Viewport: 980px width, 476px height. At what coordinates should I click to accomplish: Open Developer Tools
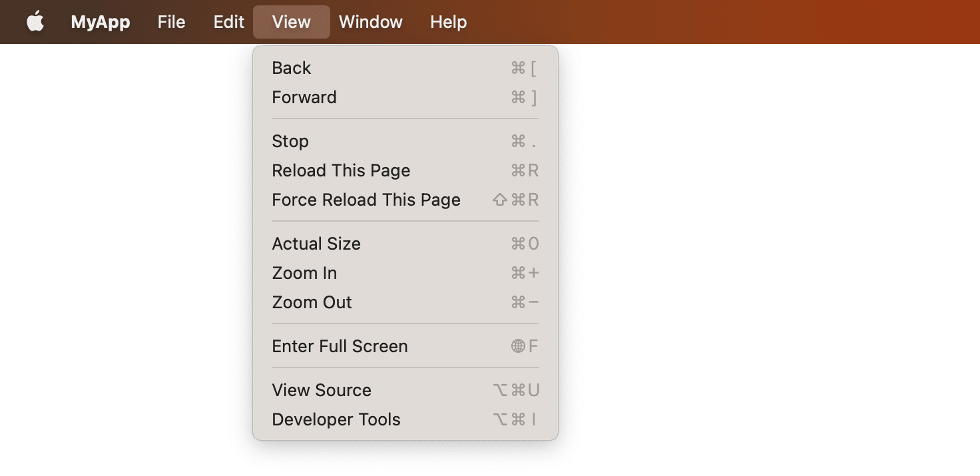[336, 419]
